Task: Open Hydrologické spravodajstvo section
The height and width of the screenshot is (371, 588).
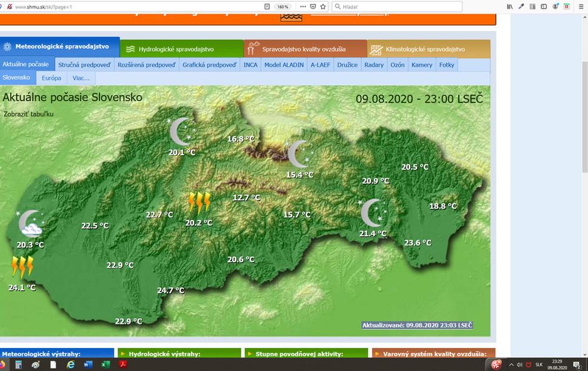Action: click(x=182, y=49)
